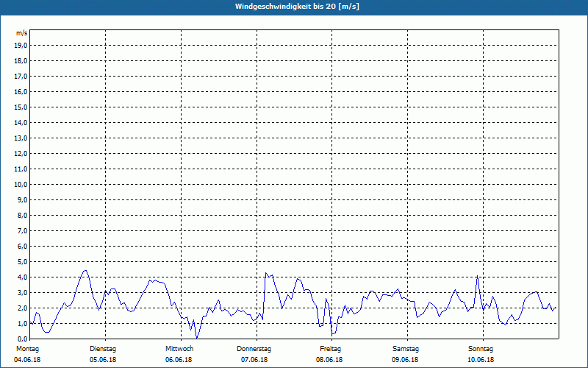Screen dimensions: 588x368
Task: Select the '3,0' y-axis value
Action: pos(23,292)
